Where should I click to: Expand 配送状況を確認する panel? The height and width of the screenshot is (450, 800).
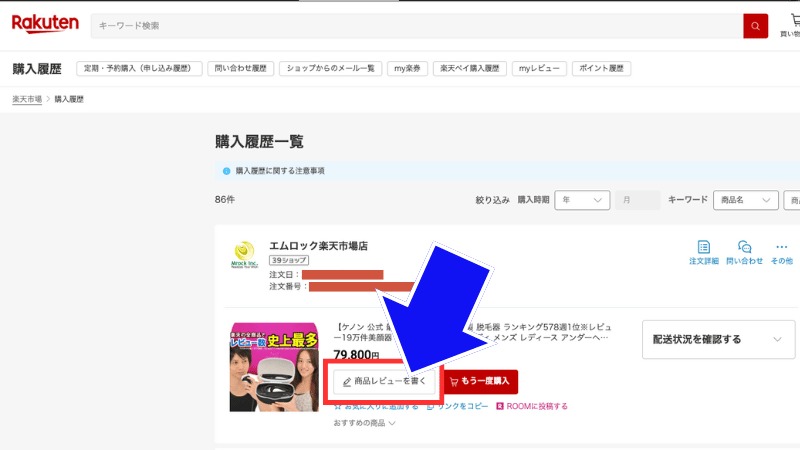[x=718, y=339]
